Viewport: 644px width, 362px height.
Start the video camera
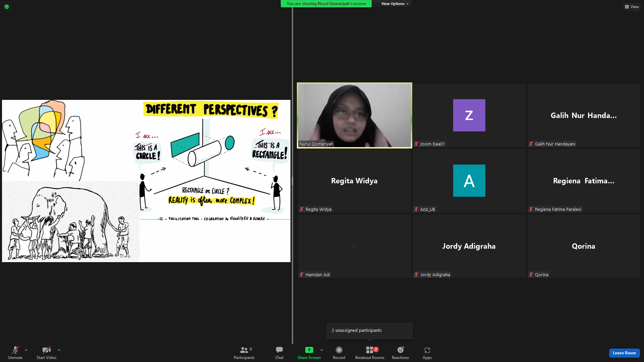pyautogui.click(x=46, y=353)
